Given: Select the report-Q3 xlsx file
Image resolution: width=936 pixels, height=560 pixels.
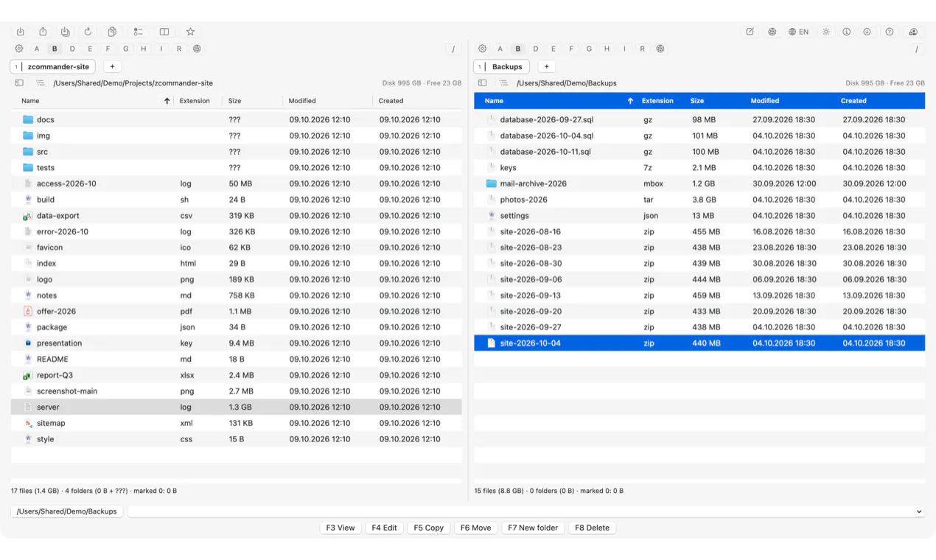Looking at the screenshot, I should click(237, 375).
